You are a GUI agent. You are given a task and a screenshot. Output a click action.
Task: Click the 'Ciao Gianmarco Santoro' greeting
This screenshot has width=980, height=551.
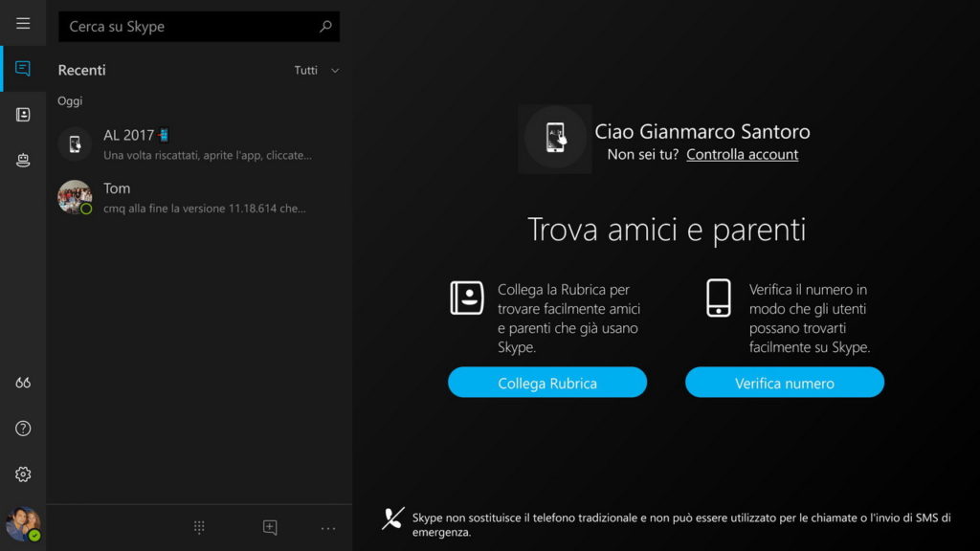coord(702,131)
